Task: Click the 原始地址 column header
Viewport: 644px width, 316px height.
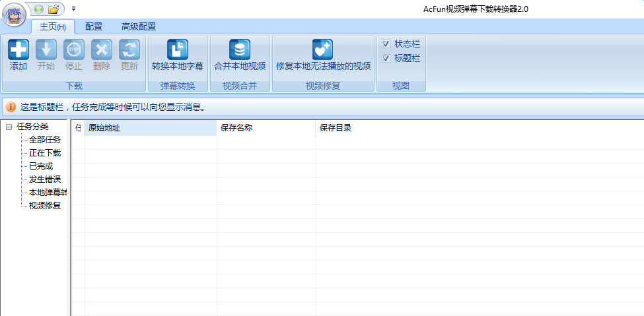Action: (151, 127)
